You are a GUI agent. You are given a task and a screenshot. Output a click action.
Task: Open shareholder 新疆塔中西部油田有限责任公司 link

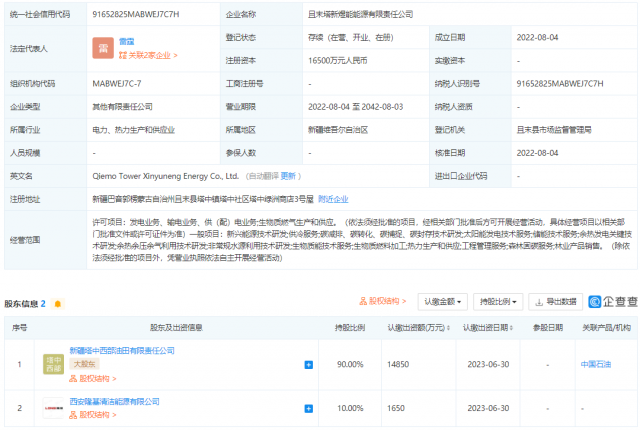coord(122,351)
